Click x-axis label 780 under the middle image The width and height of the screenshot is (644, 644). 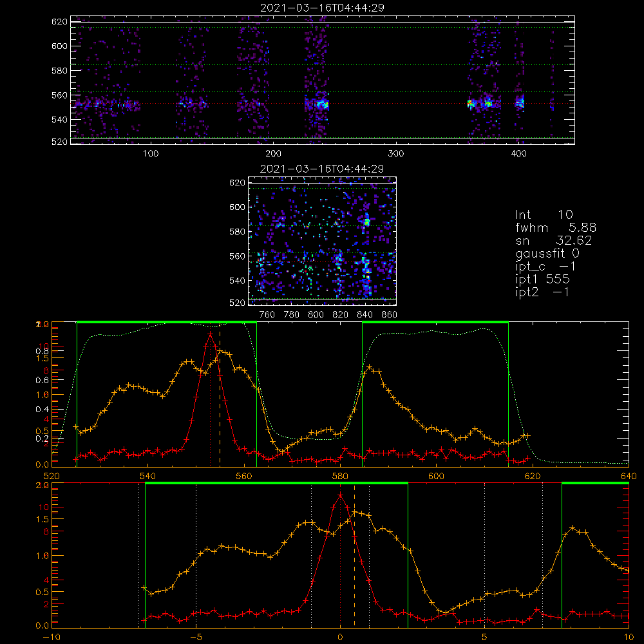pyautogui.click(x=292, y=315)
